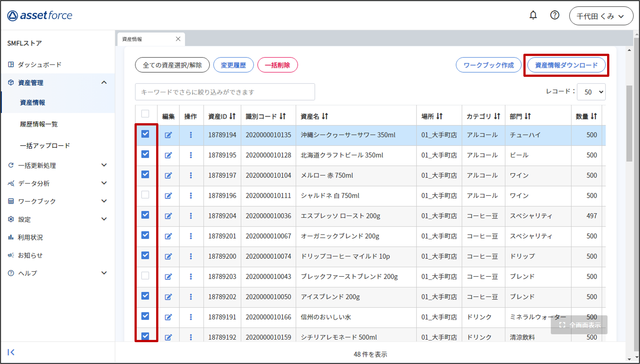Open help via question mark icon
The height and width of the screenshot is (364, 640).
coord(555,15)
